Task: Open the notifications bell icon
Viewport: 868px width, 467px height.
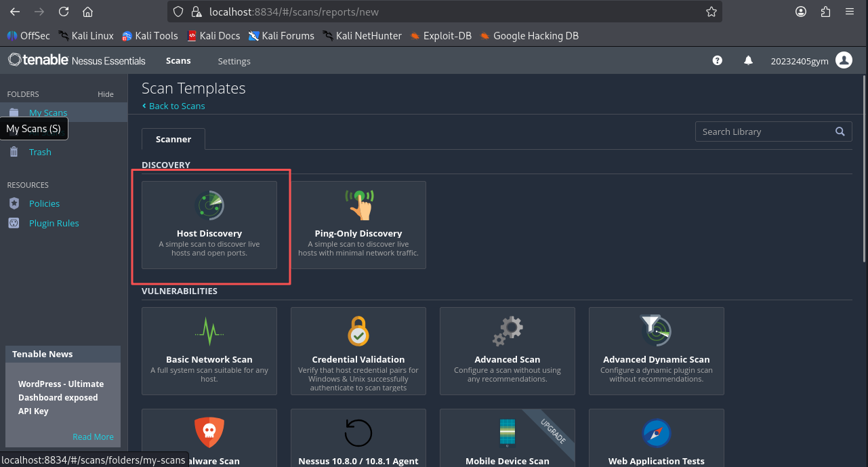Action: tap(748, 60)
